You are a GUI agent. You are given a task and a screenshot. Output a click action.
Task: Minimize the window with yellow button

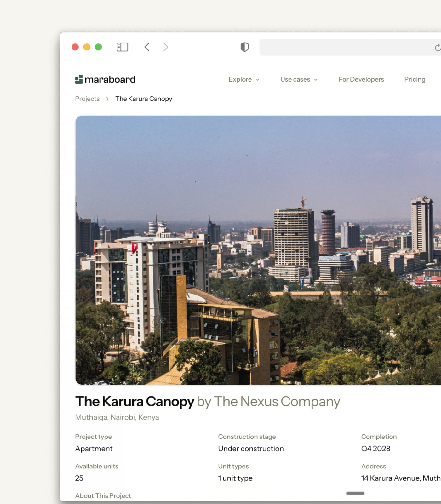[x=87, y=47]
